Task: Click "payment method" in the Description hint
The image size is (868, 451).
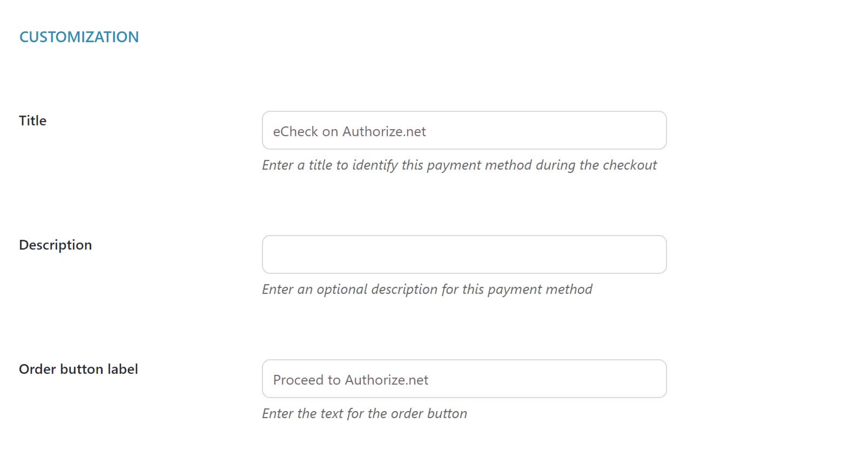Action: (540, 289)
